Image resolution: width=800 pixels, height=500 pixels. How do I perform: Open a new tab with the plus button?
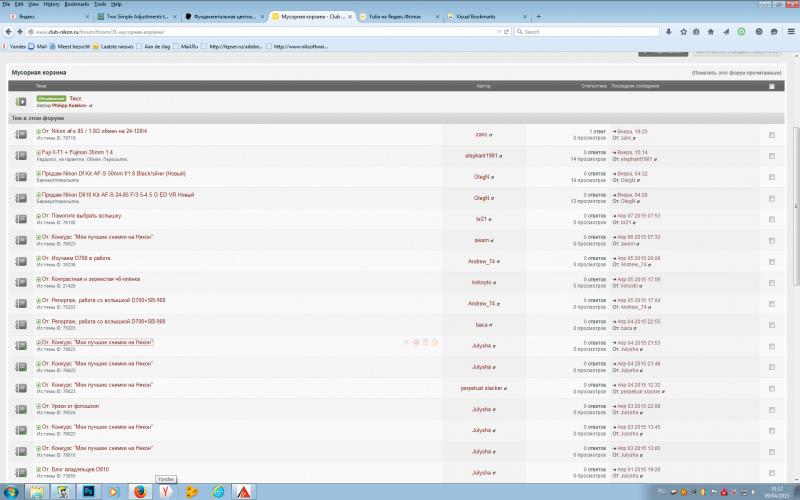[x=538, y=16]
